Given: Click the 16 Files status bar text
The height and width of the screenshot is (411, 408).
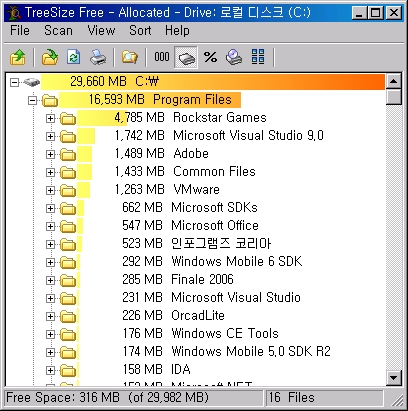Looking at the screenshot, I should 292,398.
